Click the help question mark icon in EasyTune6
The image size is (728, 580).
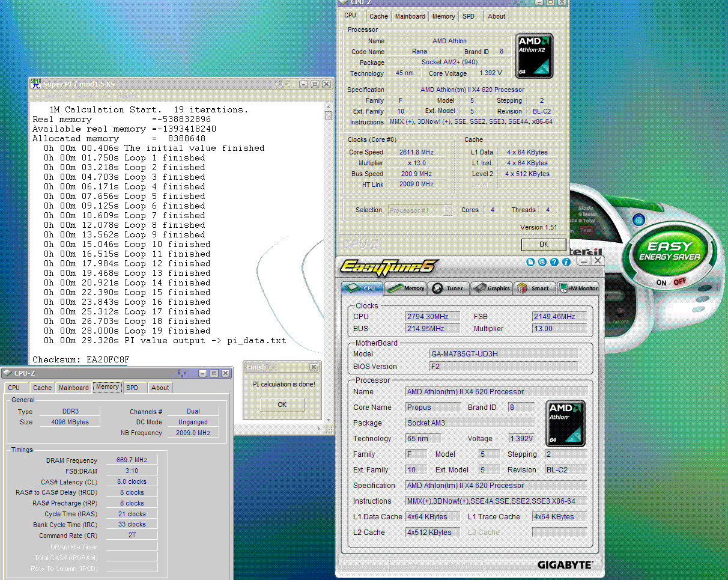(554, 262)
